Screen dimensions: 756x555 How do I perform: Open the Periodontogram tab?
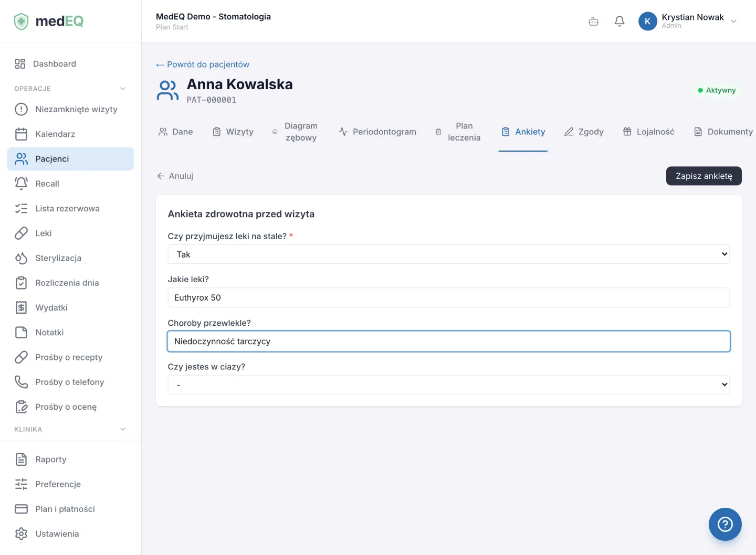tap(377, 132)
